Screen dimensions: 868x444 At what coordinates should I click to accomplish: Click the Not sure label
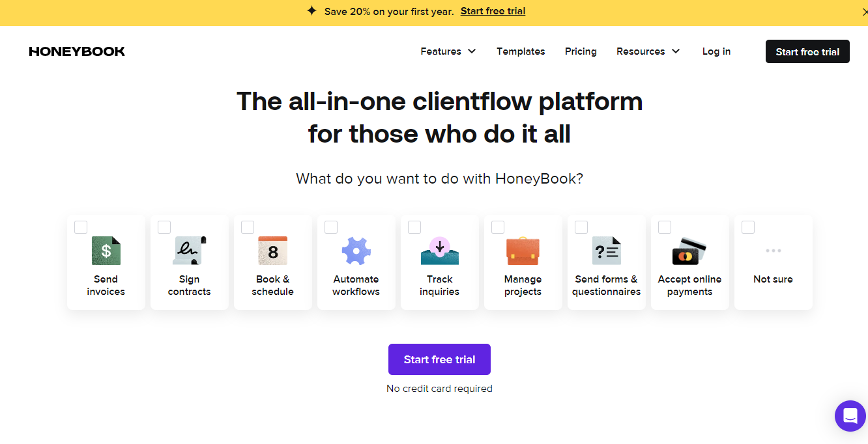pyautogui.click(x=774, y=279)
